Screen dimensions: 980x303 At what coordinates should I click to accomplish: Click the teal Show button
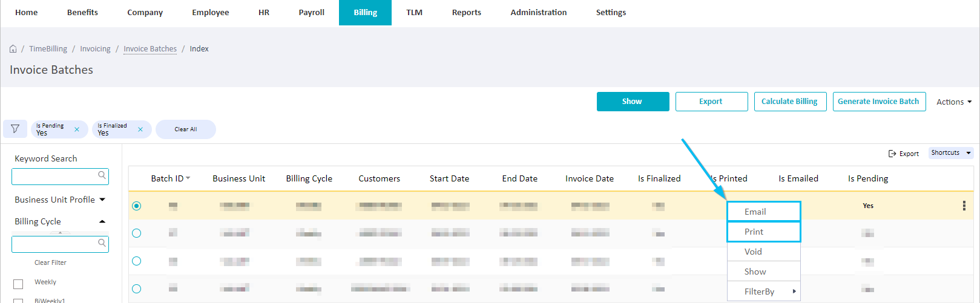633,102
